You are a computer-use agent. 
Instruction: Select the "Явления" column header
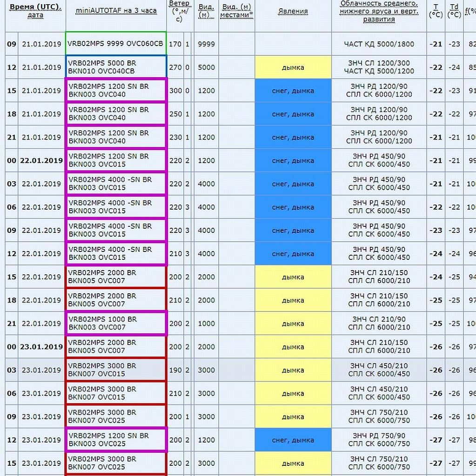coord(293,11)
